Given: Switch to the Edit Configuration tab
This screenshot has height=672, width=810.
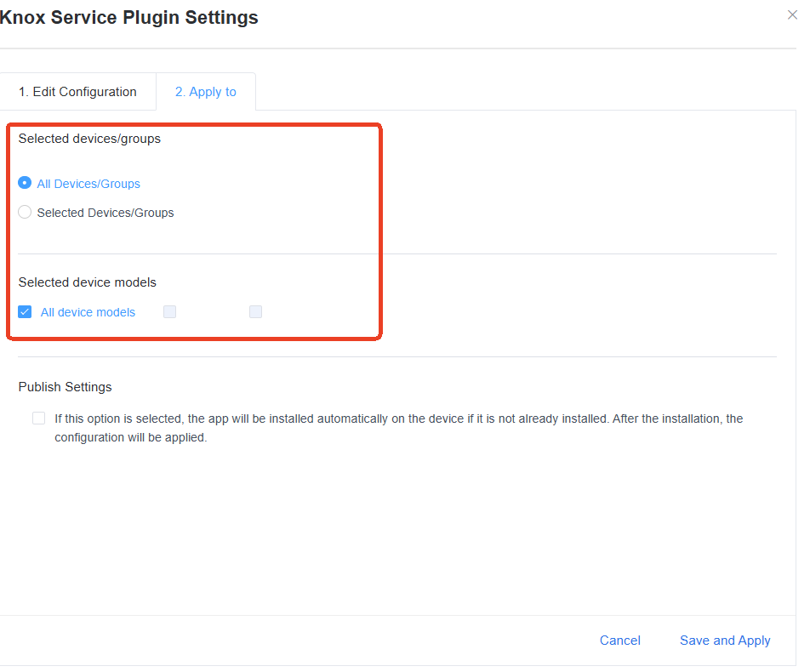Looking at the screenshot, I should [77, 92].
